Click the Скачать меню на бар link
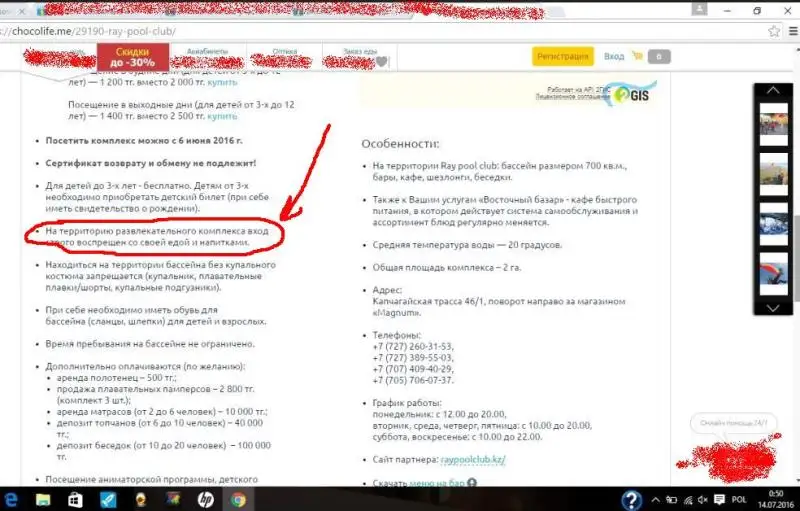Viewport: 800px width, 511px height. pyautogui.click(x=418, y=482)
